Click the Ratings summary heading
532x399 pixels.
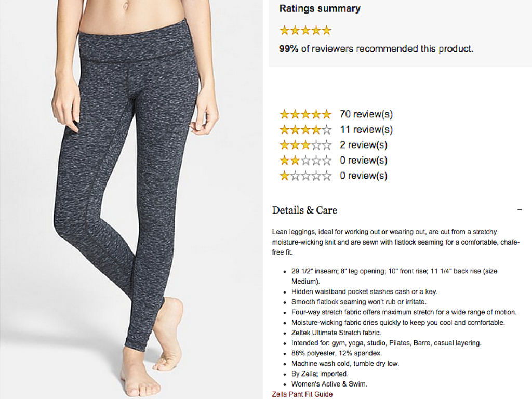point(320,9)
